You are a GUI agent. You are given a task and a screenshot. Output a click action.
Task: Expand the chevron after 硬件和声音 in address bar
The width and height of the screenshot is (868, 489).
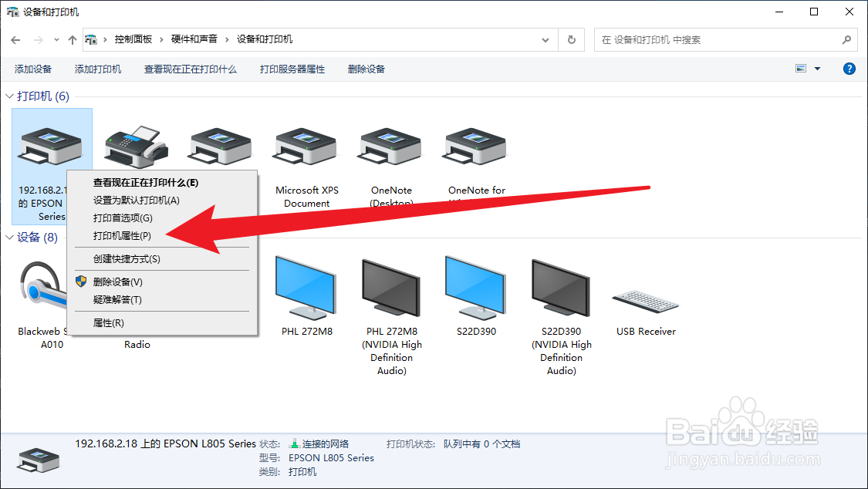227,40
